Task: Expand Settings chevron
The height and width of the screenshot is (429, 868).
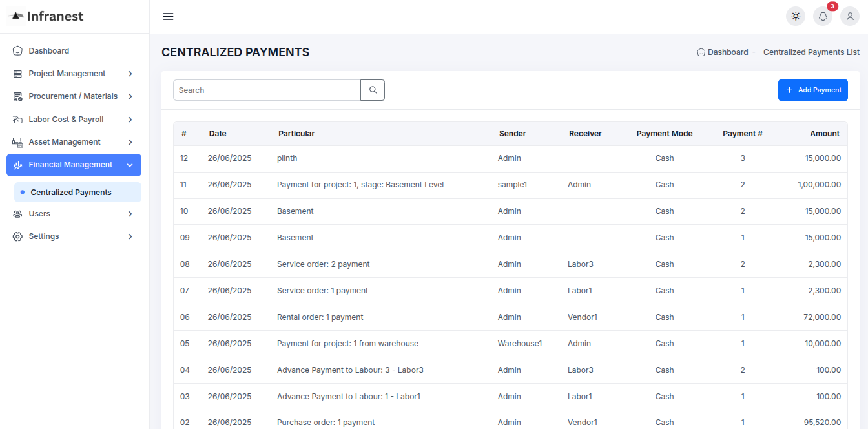Action: [130, 236]
